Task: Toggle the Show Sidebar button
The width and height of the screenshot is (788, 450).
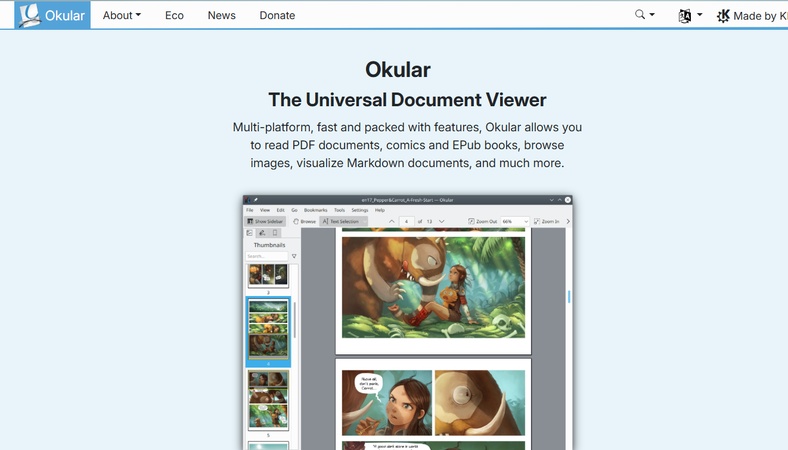Action: point(265,221)
